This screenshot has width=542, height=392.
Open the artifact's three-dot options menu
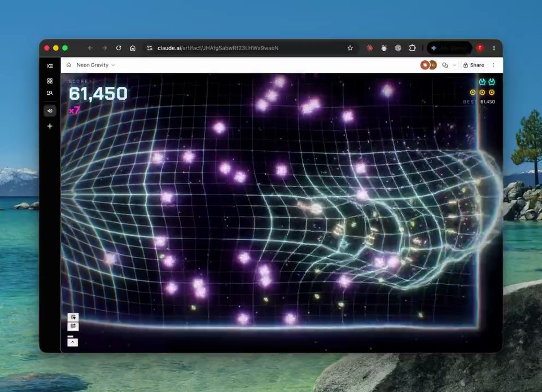tap(493, 65)
